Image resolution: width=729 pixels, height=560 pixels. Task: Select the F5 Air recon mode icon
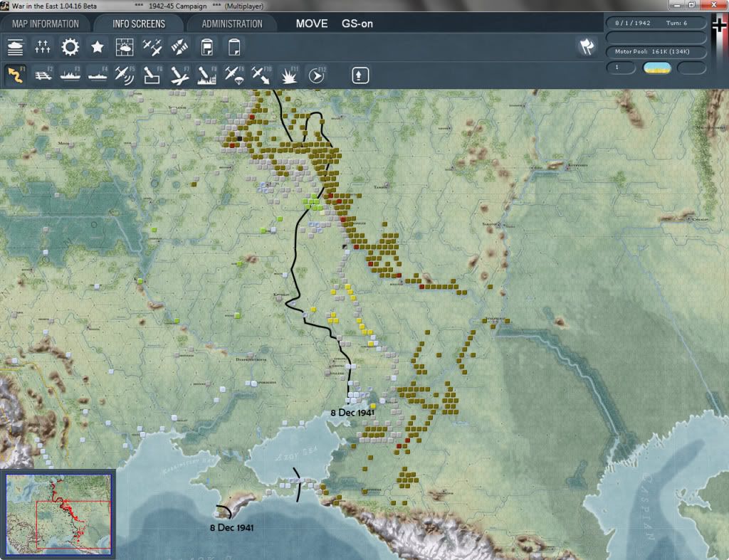[125, 75]
